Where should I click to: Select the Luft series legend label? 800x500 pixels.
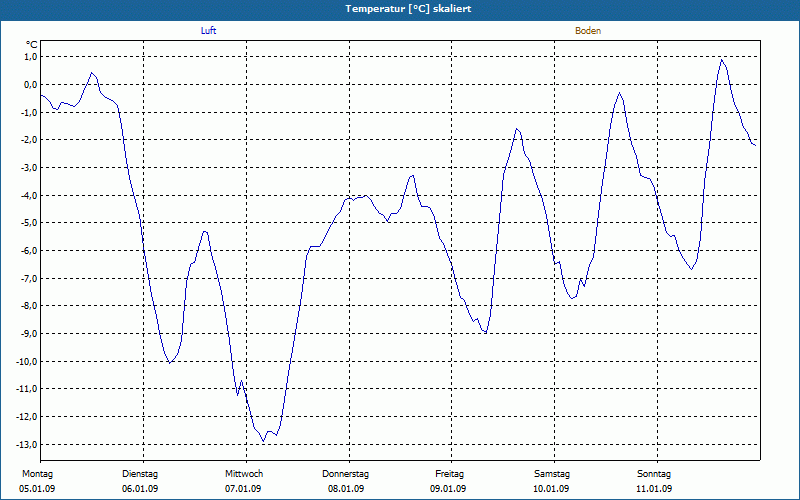[x=208, y=31]
